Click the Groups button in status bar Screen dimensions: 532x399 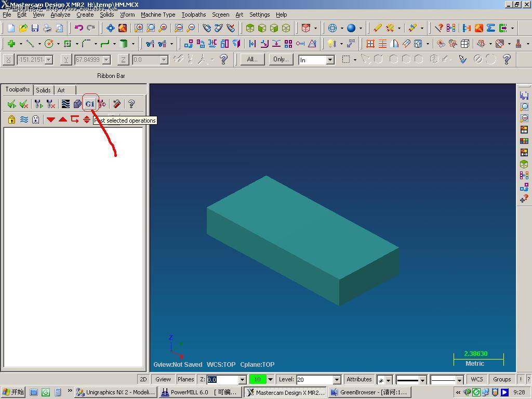coord(502,379)
